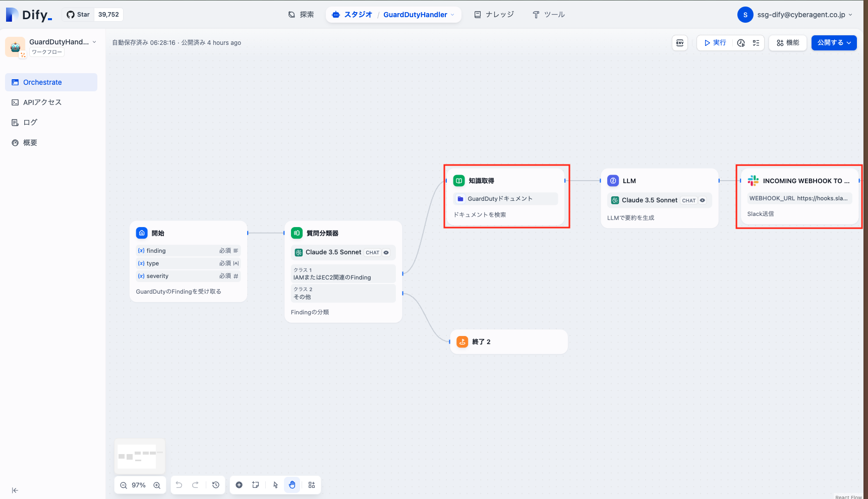Open the account dropdown for ssg-dify
Screen dimensions: 868x499
tap(796, 15)
